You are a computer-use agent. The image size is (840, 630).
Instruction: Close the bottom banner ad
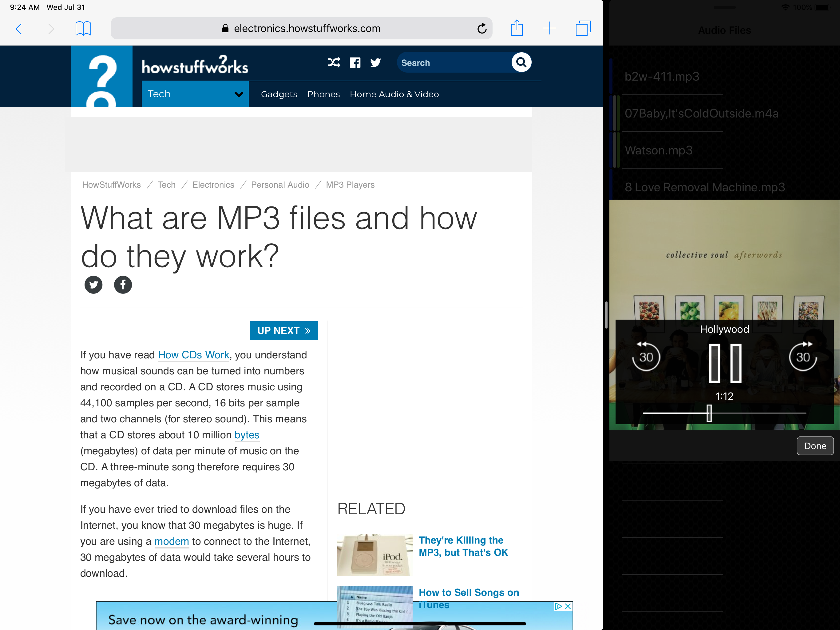click(x=568, y=606)
